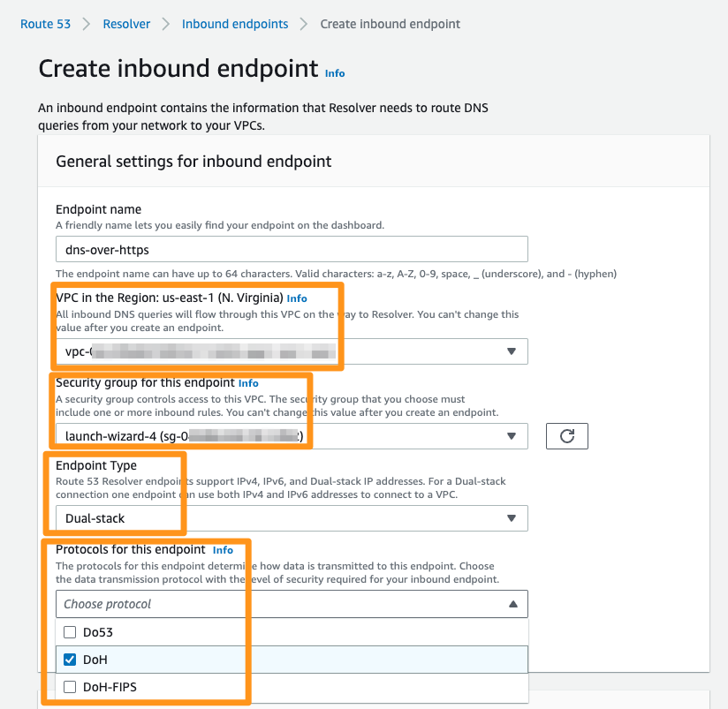Click the security group dropdown arrow icon
This screenshot has height=709, width=728.
pyautogui.click(x=511, y=435)
